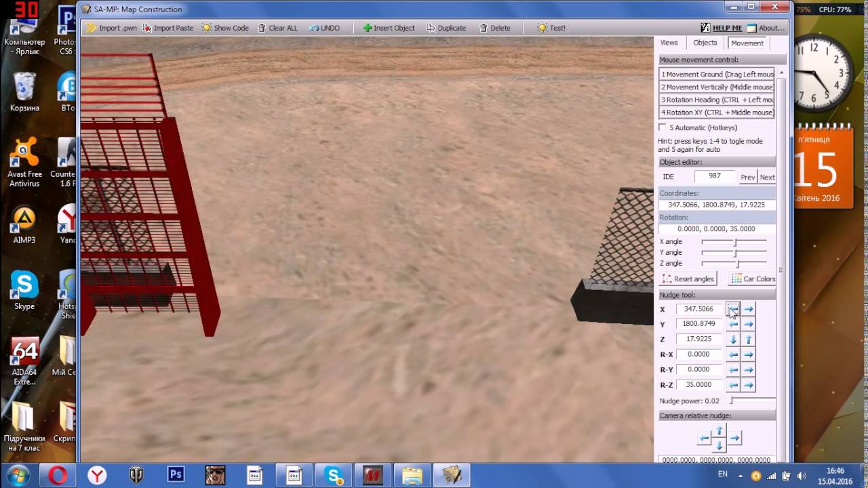The height and width of the screenshot is (488, 868).
Task: Decrease R-Y rotation with left arrow
Action: click(x=733, y=370)
